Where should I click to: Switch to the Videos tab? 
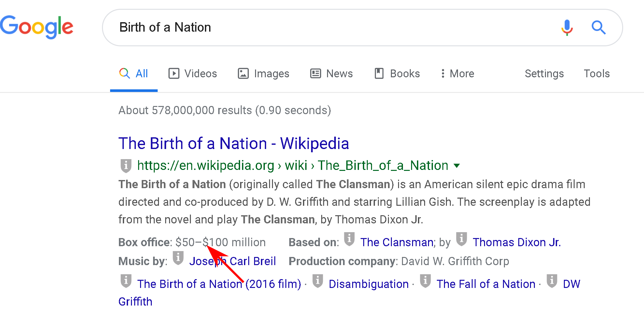tap(193, 74)
